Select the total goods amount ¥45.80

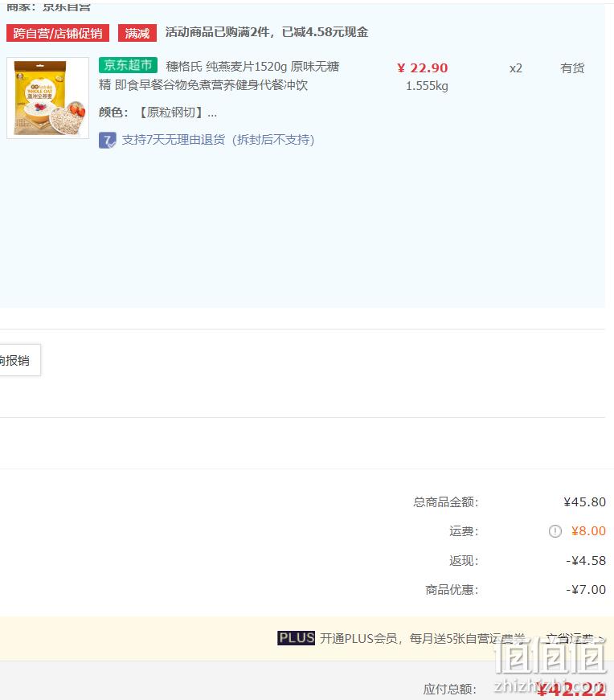point(584,501)
